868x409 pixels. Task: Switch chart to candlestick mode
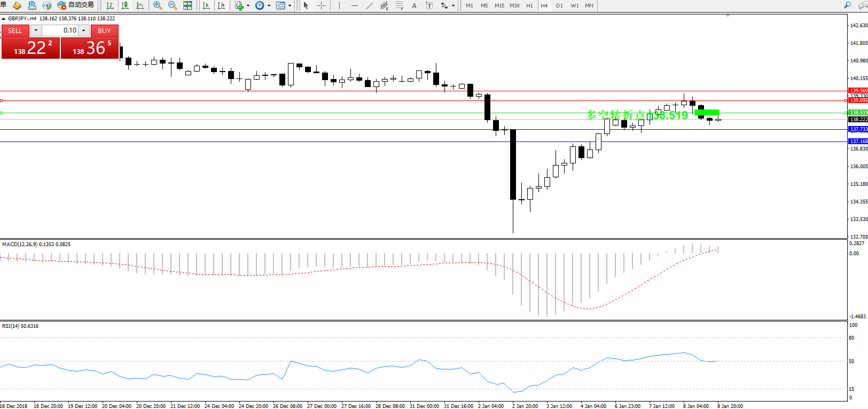point(125,5)
